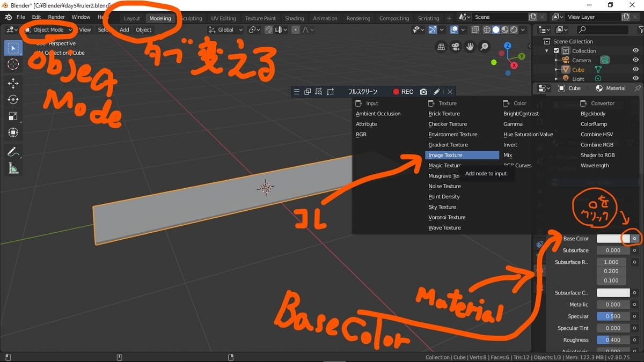Viewport: 644px width, 362px height.
Task: Select the Scale tool
Action: 13,116
